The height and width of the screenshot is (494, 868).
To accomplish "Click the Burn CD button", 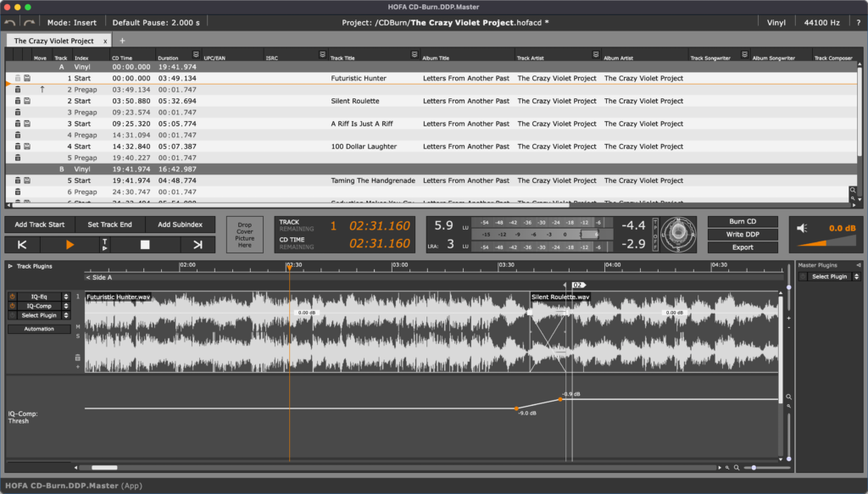I will [742, 222].
